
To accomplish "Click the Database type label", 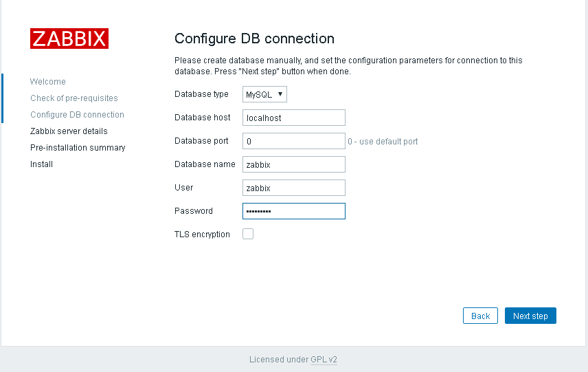I will coord(201,94).
